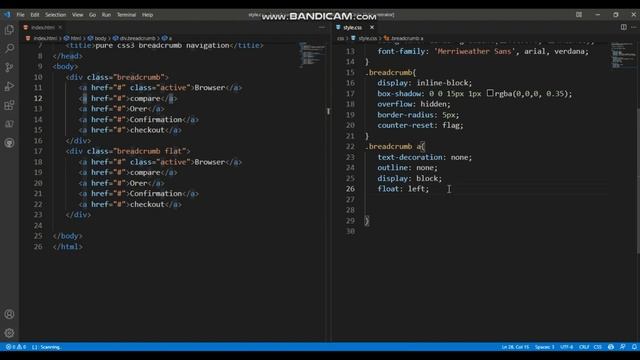This screenshot has height=360, width=640.
Task: Click "outline: none;" in style.css
Action: pos(407,168)
